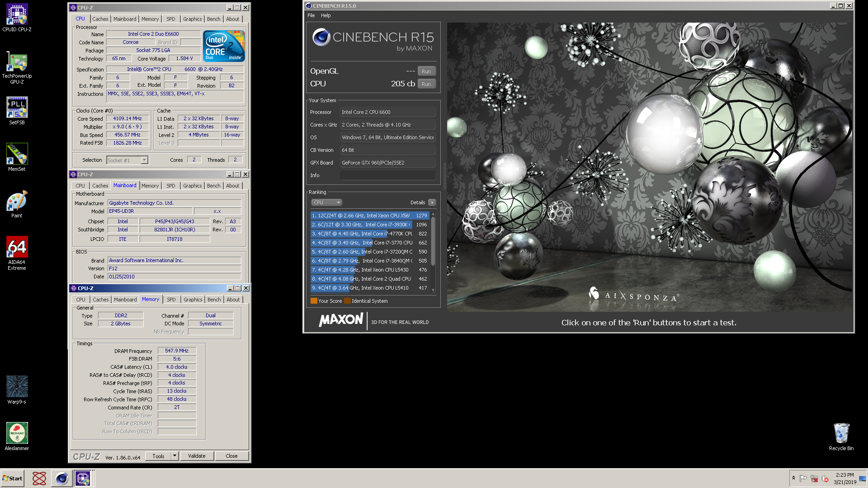Screen dimensions: 868x488
Task: Click the Gigabyte Technology manufacturer field
Action: click(x=174, y=203)
